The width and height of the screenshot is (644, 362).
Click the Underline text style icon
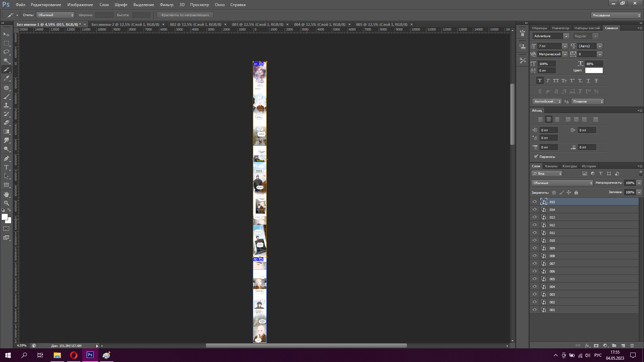click(588, 81)
